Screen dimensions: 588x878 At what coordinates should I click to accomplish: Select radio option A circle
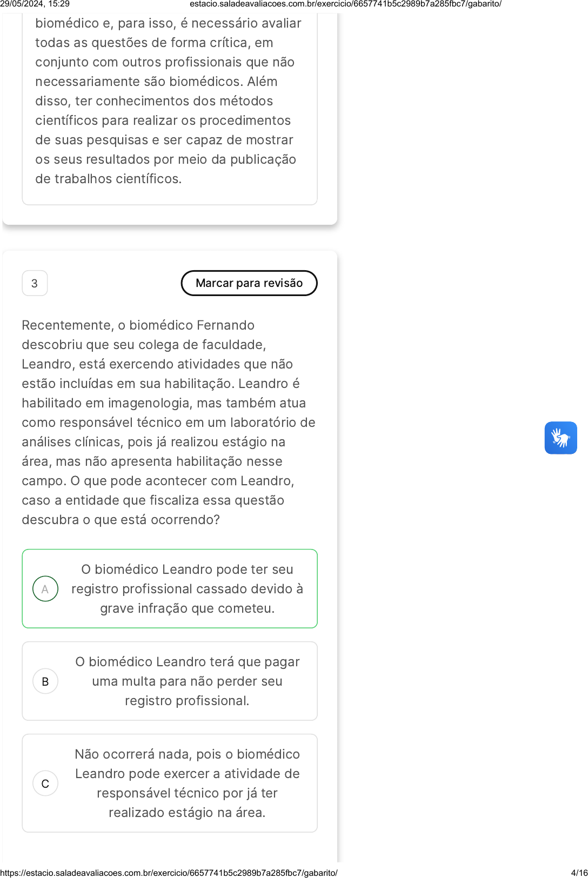pyautogui.click(x=45, y=589)
